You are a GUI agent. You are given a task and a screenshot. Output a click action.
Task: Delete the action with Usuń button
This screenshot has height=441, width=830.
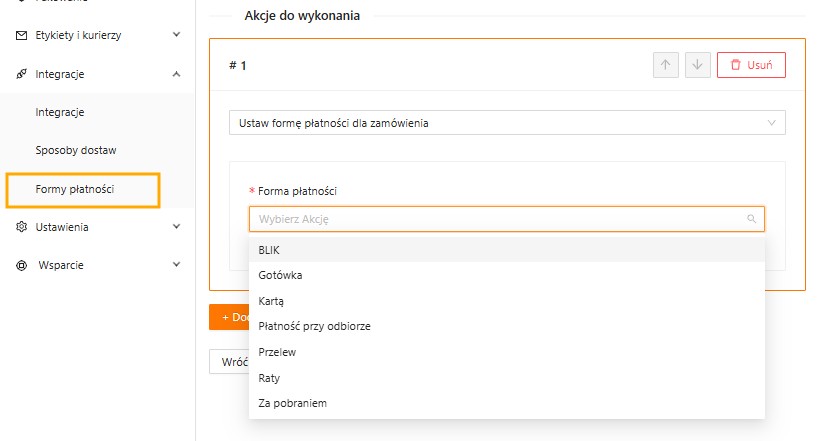[x=751, y=65]
